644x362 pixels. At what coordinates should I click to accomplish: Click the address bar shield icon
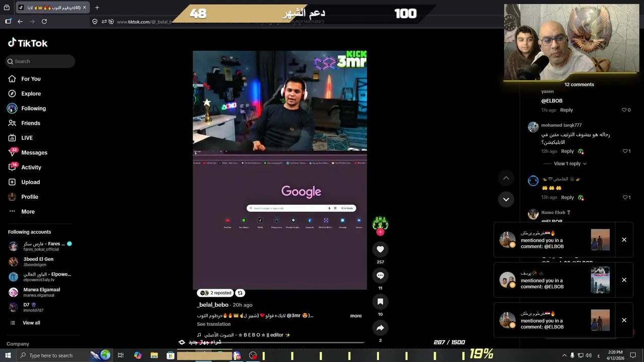(95, 22)
